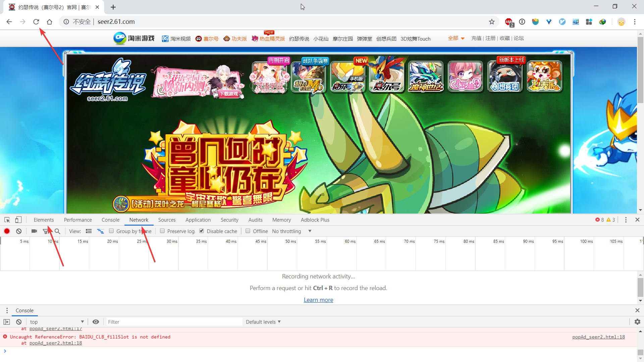The height and width of the screenshot is (362, 644).
Task: Activate the inspect element picker icon
Action: [7, 220]
